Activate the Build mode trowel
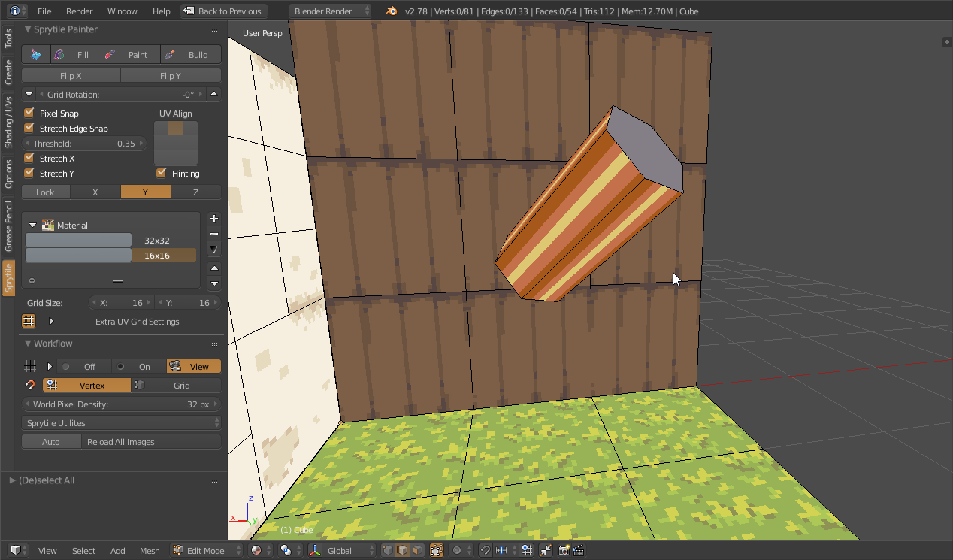The width and height of the screenshot is (953, 560). [191, 55]
